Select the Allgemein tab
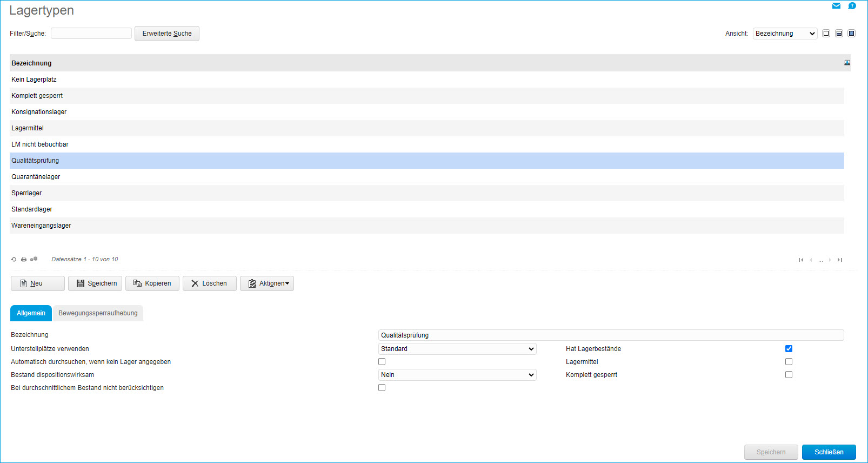The width and height of the screenshot is (868, 463). pyautogui.click(x=31, y=313)
